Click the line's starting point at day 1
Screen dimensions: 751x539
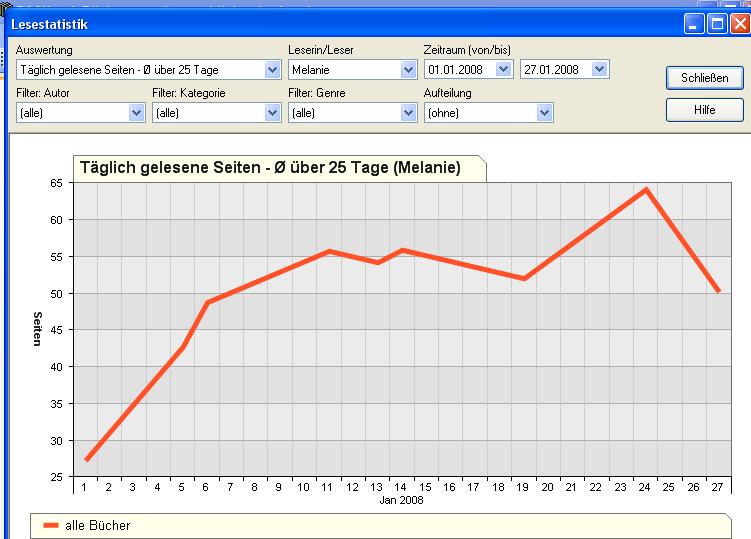[x=87, y=459]
